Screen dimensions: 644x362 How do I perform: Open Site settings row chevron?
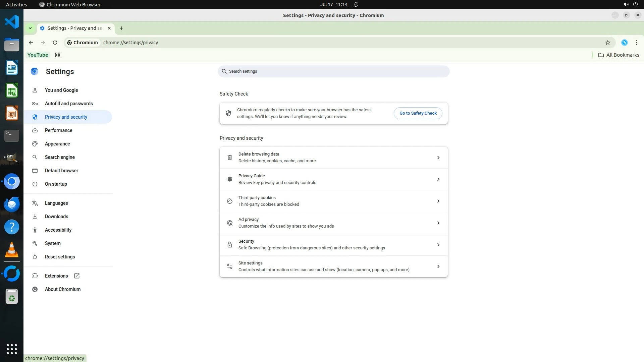pyautogui.click(x=438, y=266)
